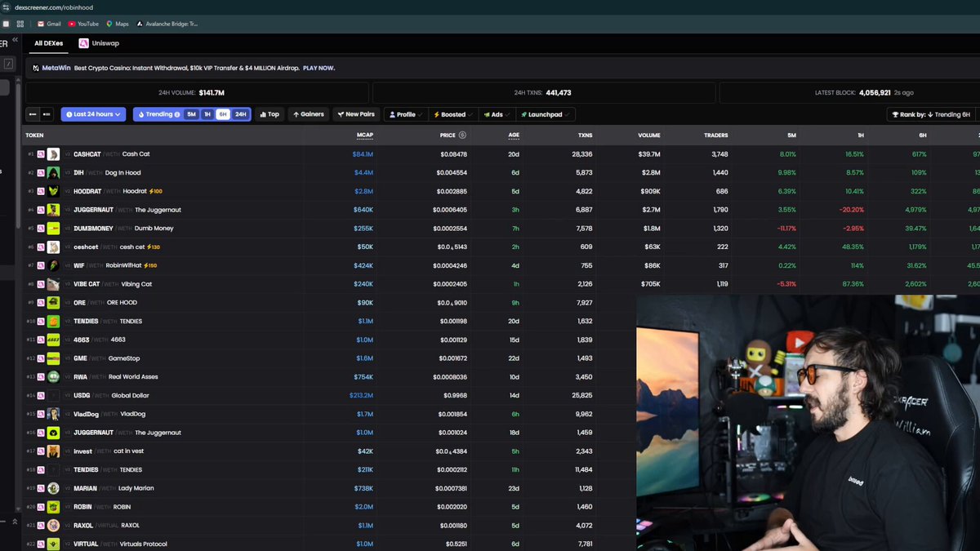The height and width of the screenshot is (551, 980).
Task: Set trending timeframe to 24H
Action: 241,114
